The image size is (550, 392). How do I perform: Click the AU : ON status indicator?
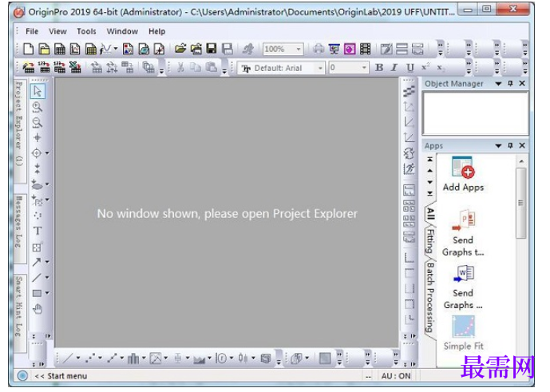pyautogui.click(x=396, y=376)
